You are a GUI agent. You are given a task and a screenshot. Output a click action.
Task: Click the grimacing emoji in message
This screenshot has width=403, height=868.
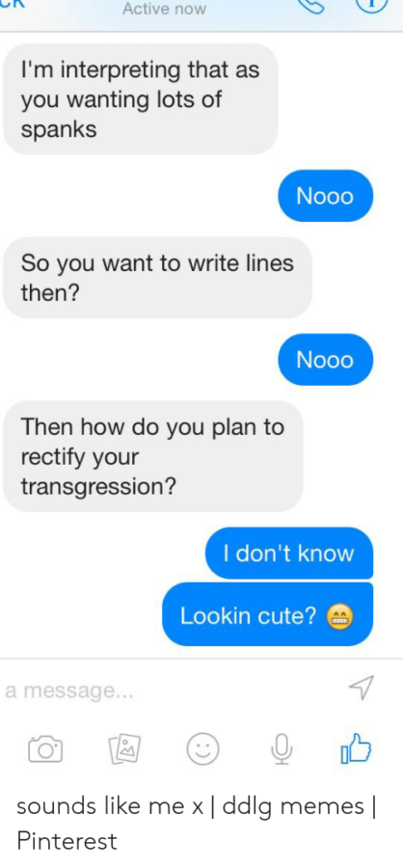pos(341,615)
